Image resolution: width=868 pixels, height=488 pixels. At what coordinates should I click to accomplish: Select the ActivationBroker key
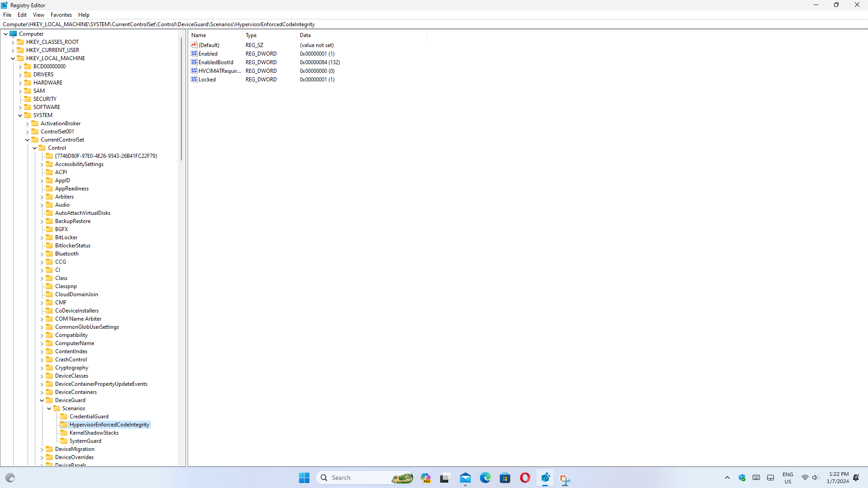coord(61,123)
